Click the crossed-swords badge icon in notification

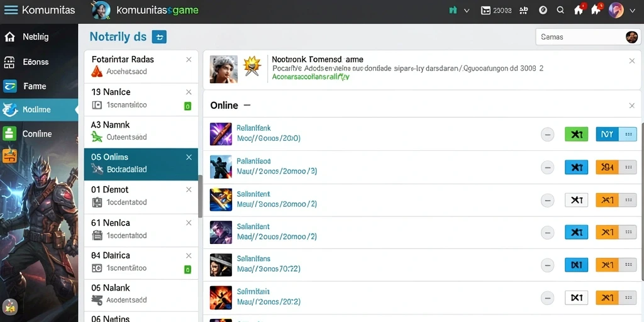252,67
